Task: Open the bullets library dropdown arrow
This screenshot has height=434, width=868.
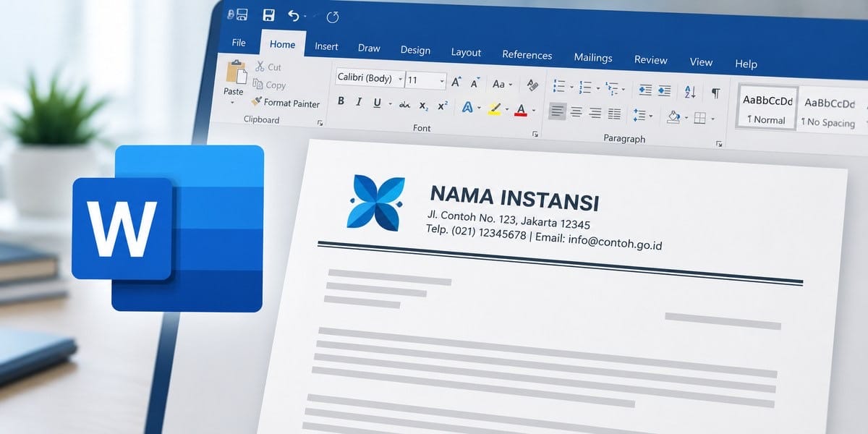Action: pyautogui.click(x=571, y=88)
